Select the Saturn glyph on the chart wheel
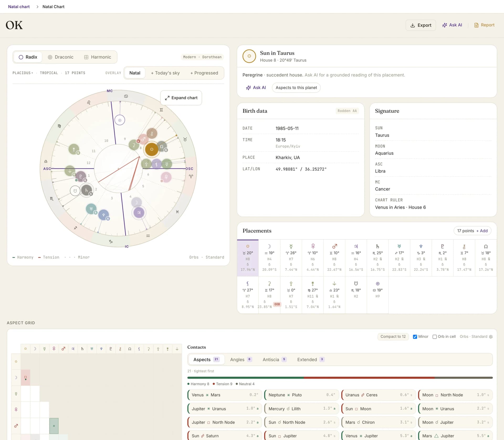This screenshot has width=504, height=440. pyautogui.click(x=86, y=190)
